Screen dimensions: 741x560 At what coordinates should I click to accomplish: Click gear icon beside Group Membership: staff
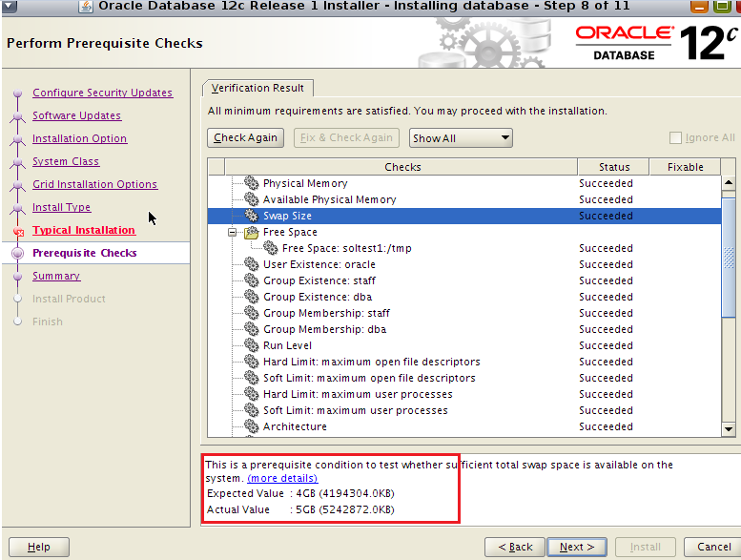(252, 313)
